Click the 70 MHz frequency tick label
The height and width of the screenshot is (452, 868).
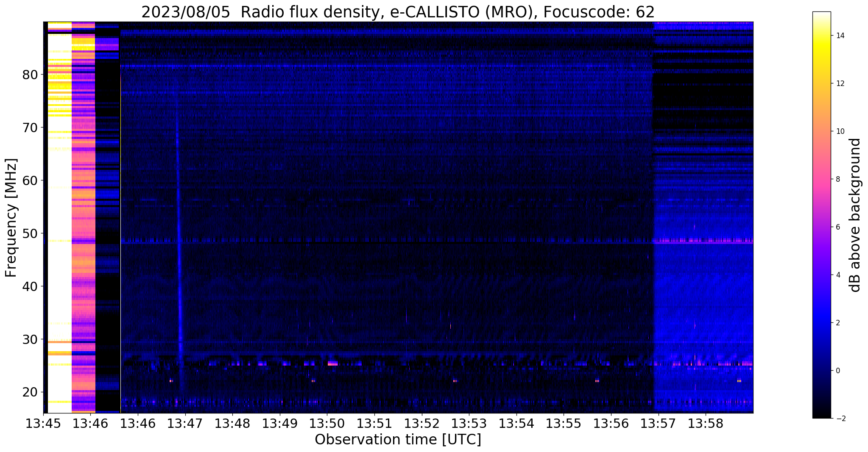pos(30,128)
